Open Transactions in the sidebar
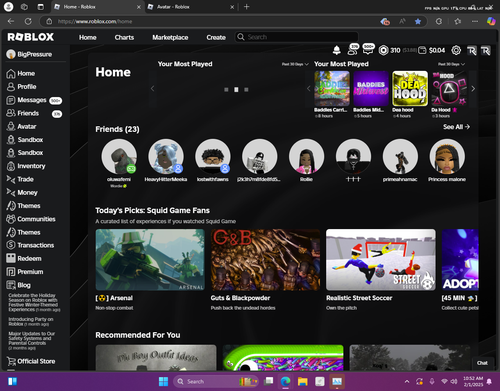Viewport: 500px width, 391px height. tap(30, 245)
